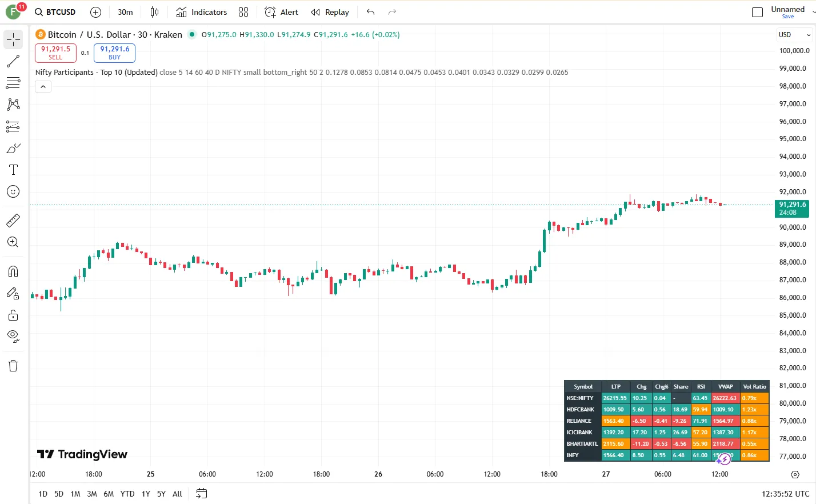
Task: Select the 5Y time range
Action: pyautogui.click(x=161, y=494)
